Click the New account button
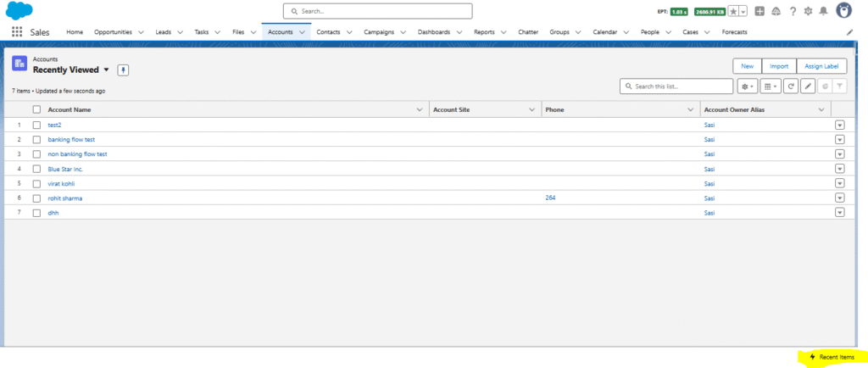The height and width of the screenshot is (368, 868). click(x=747, y=66)
